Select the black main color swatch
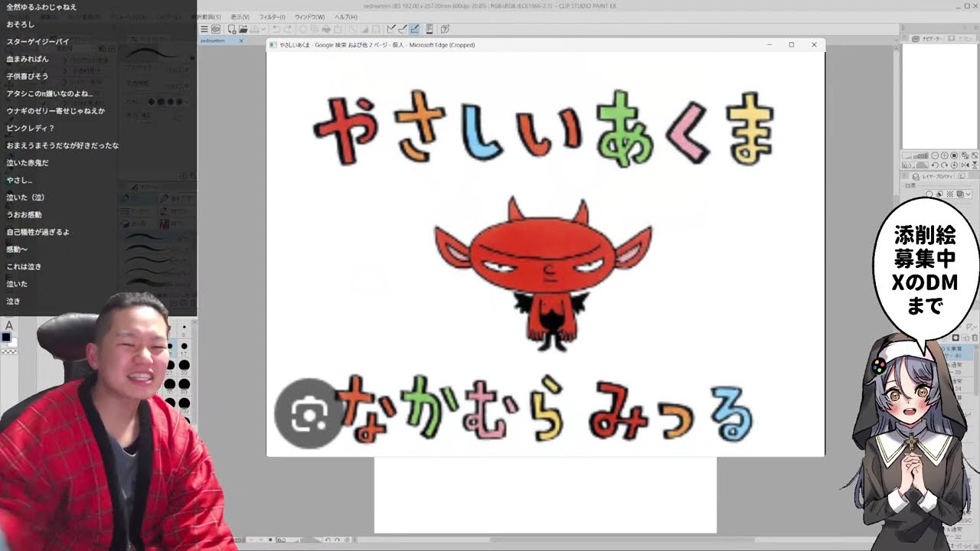 coord(6,337)
